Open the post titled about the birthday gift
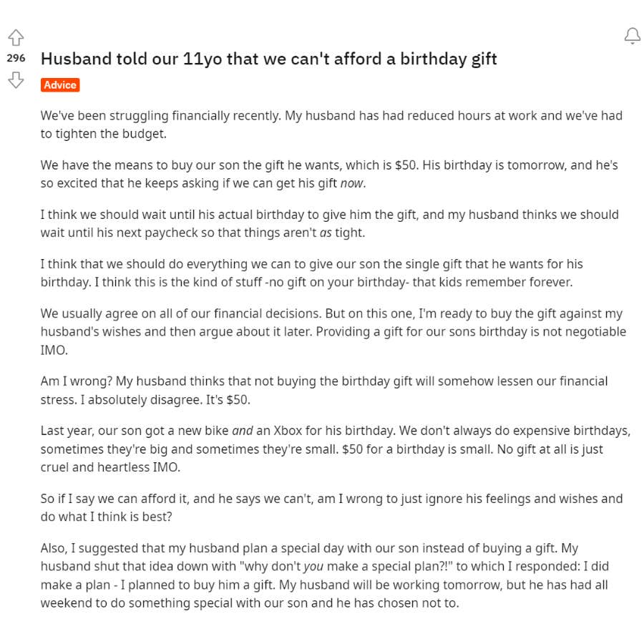644x644 pixels. [270, 59]
